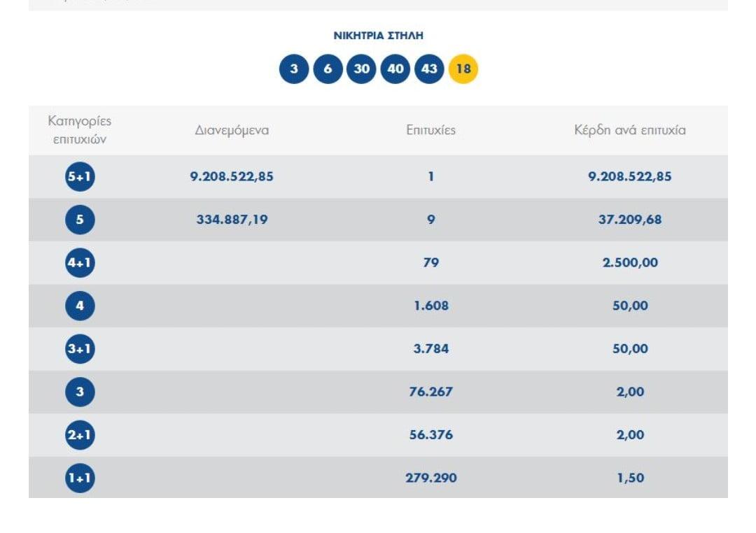Select the 4 category badge

pos(80,306)
